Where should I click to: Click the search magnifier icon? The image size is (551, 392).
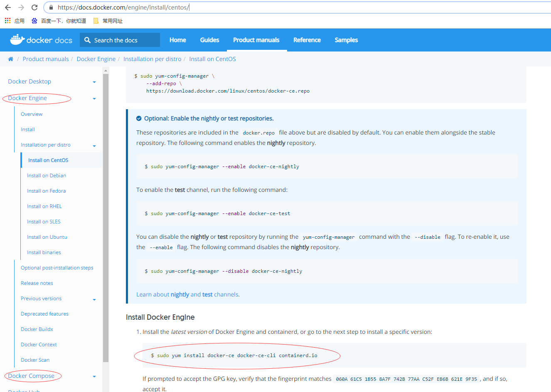coord(87,40)
